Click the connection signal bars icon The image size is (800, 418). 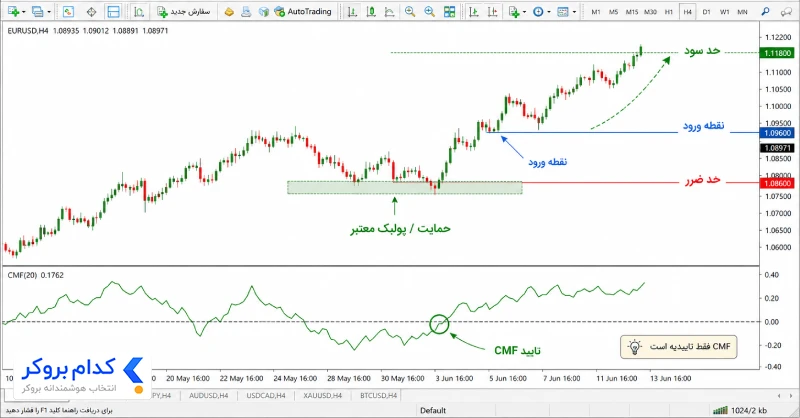click(x=720, y=410)
